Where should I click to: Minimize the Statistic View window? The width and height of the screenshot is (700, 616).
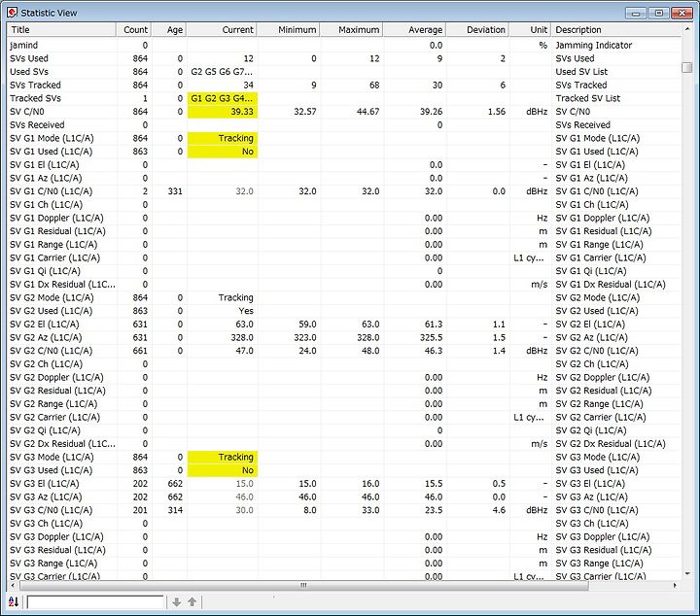[x=635, y=13]
